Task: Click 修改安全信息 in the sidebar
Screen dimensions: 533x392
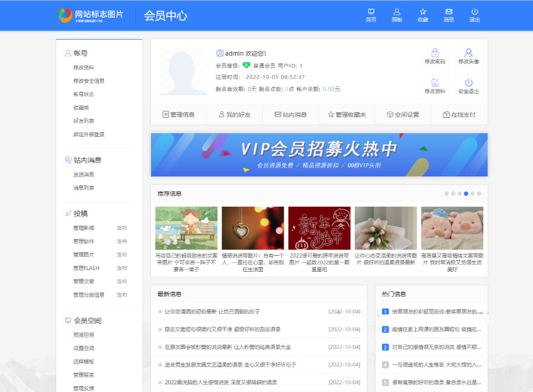Action: coord(89,81)
